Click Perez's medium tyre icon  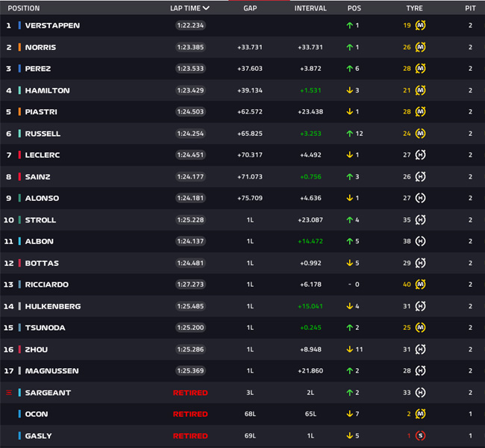click(420, 69)
